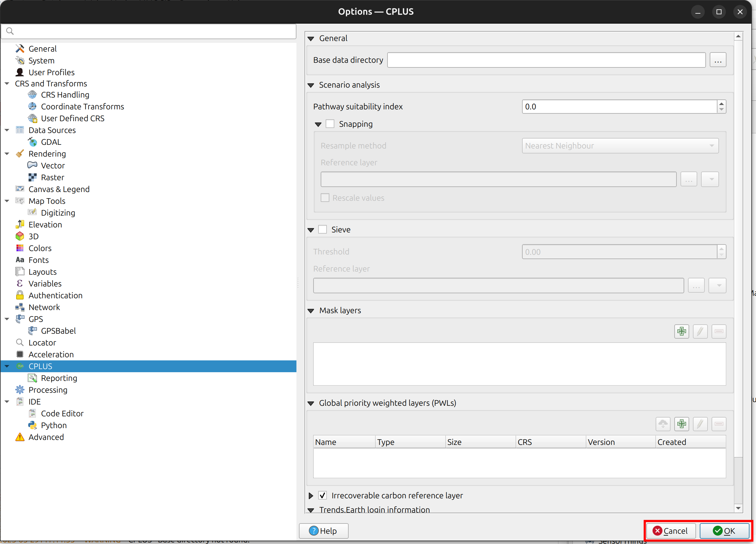Image resolution: width=756 pixels, height=544 pixels.
Task: Open the Resample method Nearest Neighbour dropdown
Action: 620,146
